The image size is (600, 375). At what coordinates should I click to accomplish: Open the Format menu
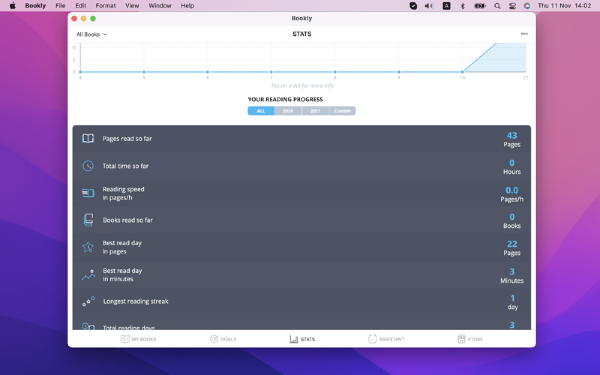pyautogui.click(x=106, y=6)
